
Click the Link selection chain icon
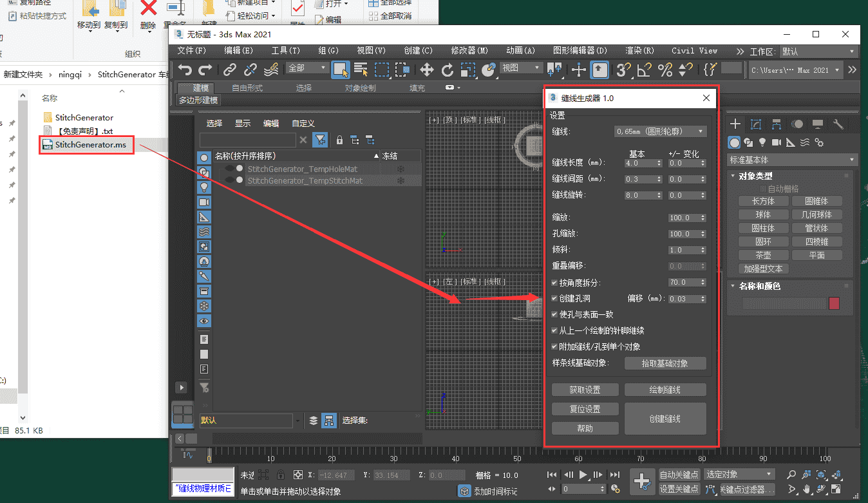(x=230, y=70)
